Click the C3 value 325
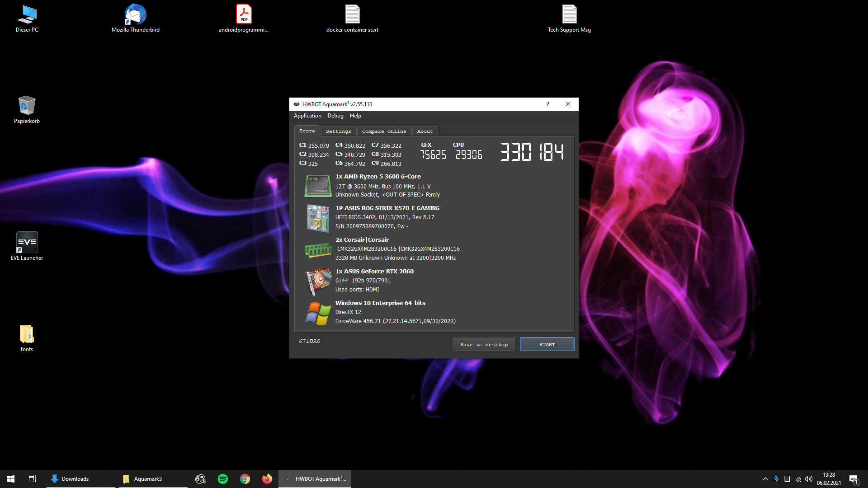Screen dimensions: 868x488 point(313,164)
